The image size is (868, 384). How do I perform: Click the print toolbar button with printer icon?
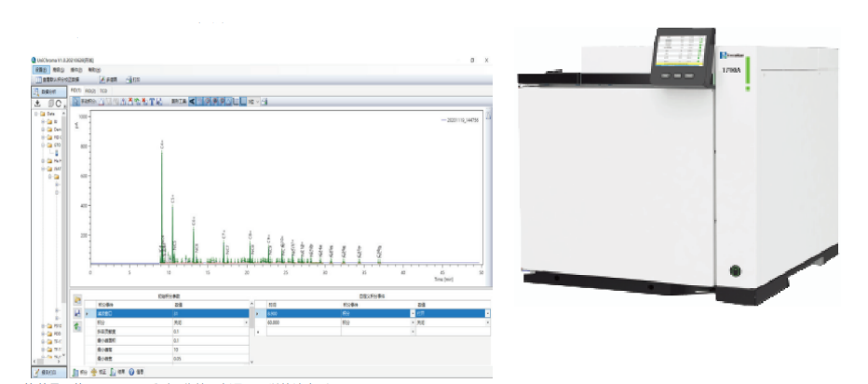(x=134, y=80)
